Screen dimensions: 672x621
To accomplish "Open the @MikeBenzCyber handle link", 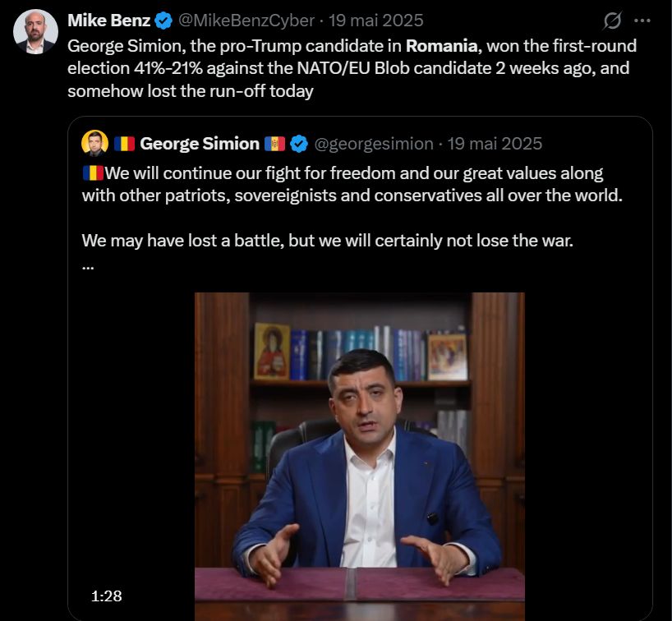I will tap(246, 21).
